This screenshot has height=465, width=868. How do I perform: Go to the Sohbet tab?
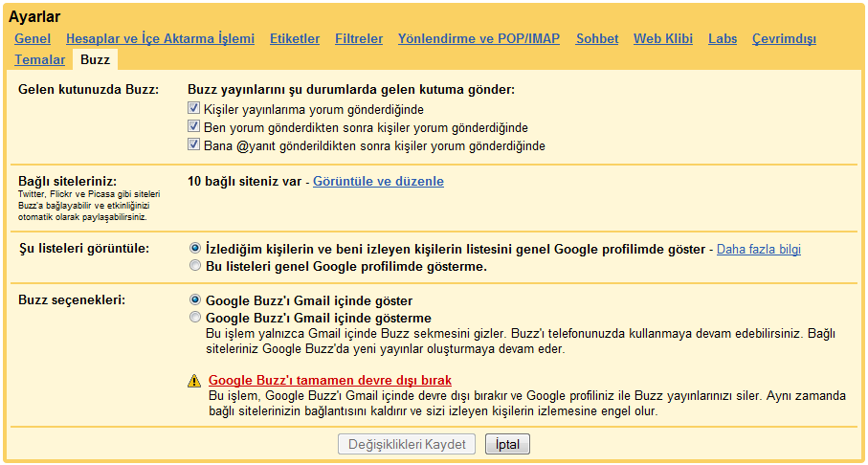tap(597, 38)
